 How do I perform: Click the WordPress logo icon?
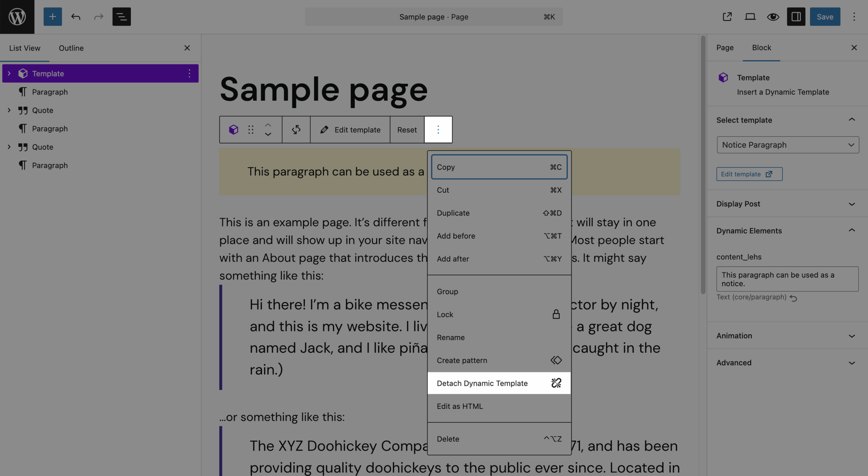click(17, 17)
